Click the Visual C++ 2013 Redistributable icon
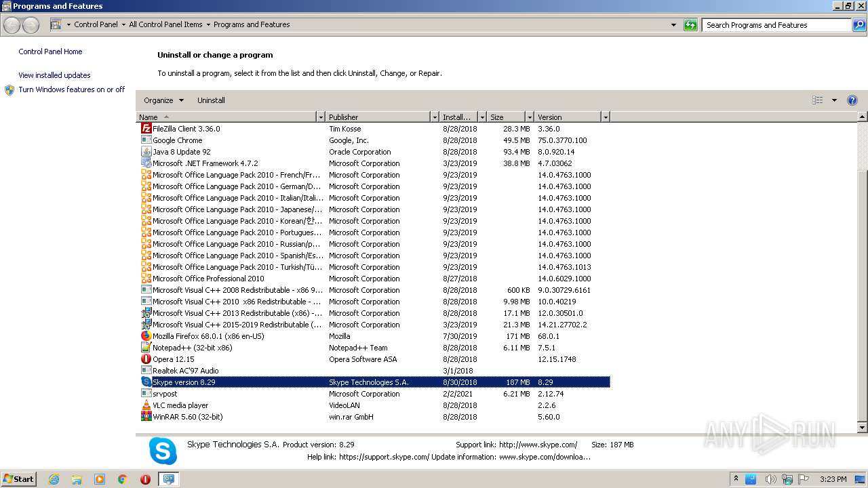Screen dimensions: 868x488 (146, 312)
